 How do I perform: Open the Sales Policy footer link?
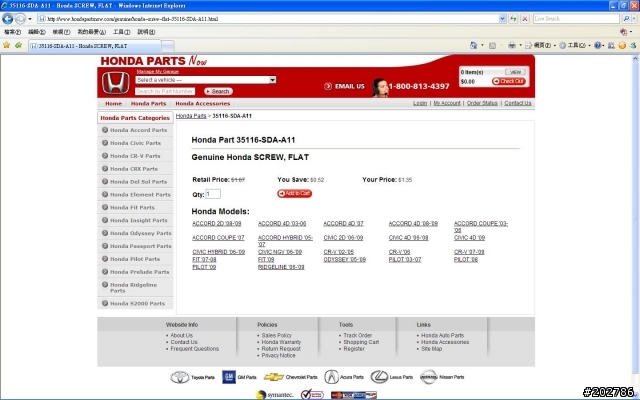click(277, 336)
